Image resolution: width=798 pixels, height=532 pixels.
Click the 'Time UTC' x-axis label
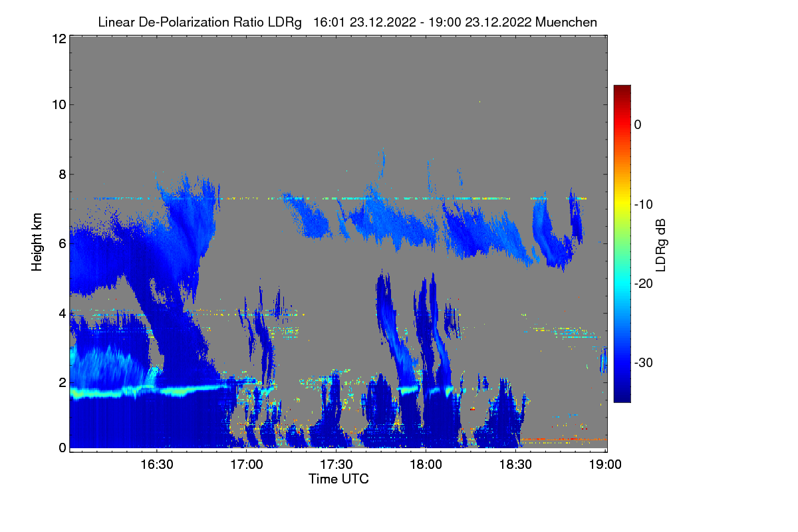(x=338, y=479)
